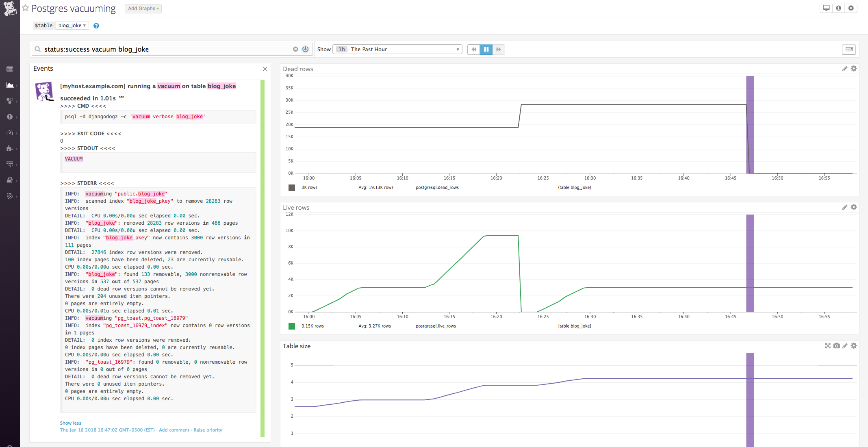
Task: Open Notebooks via the book sidebar icon
Action: click(10, 180)
